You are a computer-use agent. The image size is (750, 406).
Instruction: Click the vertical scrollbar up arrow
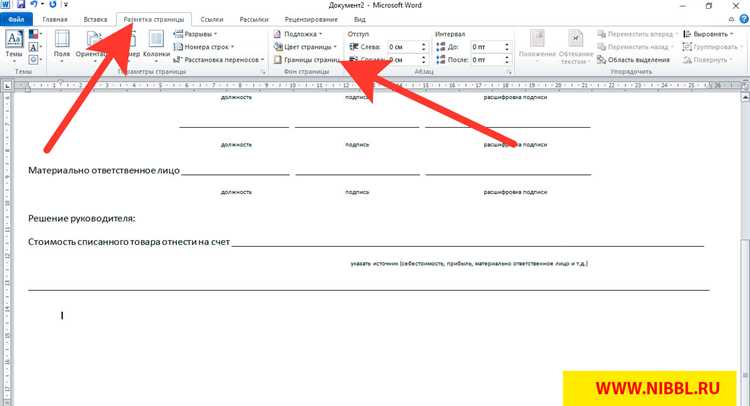(x=745, y=97)
